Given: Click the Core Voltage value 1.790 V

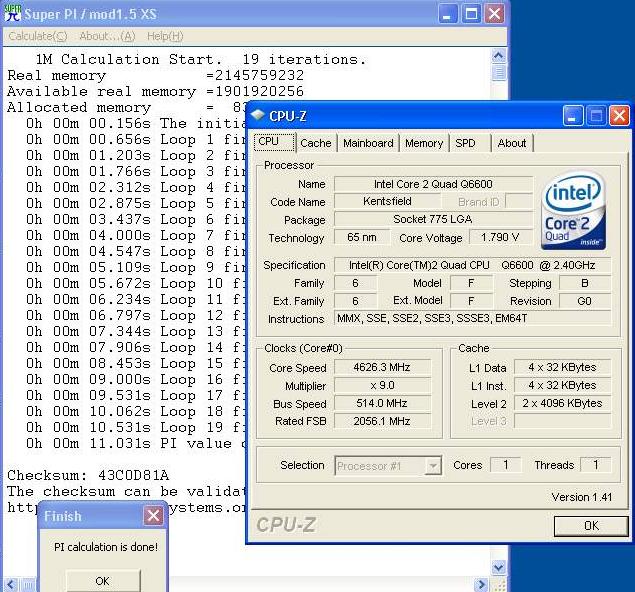Looking at the screenshot, I should pos(500,237).
